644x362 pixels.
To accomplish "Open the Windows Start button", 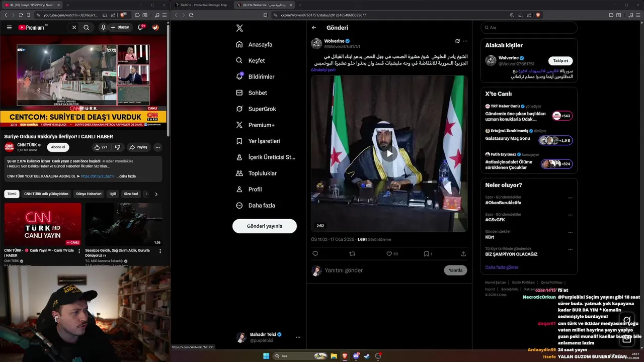I will pos(266,356).
